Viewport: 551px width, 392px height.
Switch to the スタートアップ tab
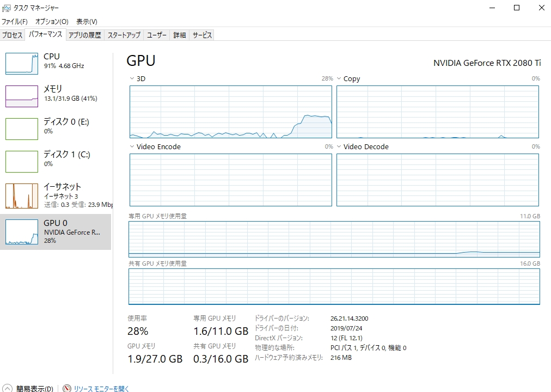124,35
